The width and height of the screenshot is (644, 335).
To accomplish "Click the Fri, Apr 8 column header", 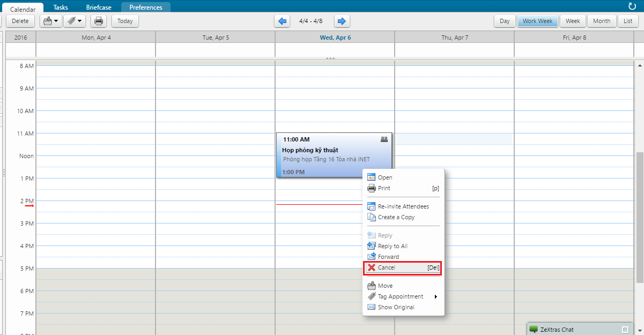I will (574, 38).
